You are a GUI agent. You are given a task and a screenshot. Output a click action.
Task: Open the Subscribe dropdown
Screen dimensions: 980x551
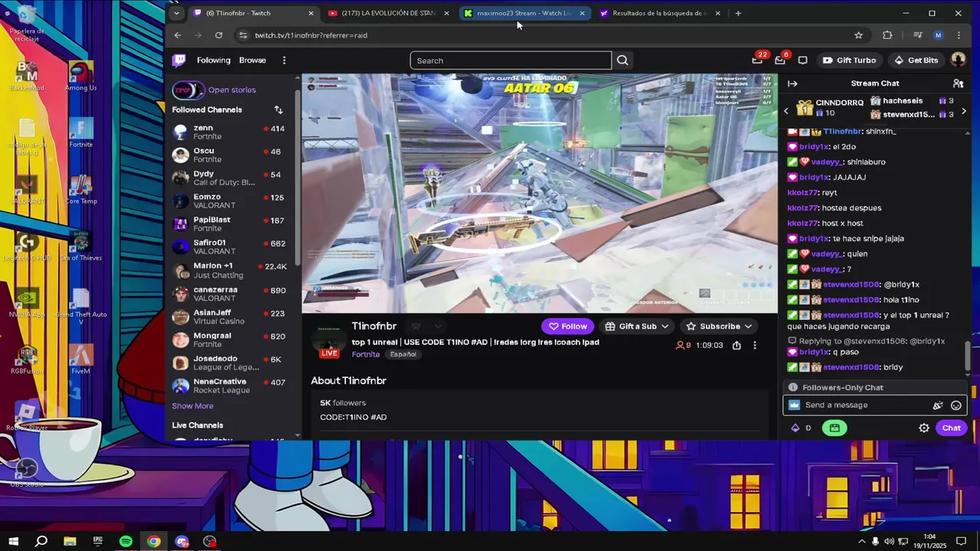[720, 326]
